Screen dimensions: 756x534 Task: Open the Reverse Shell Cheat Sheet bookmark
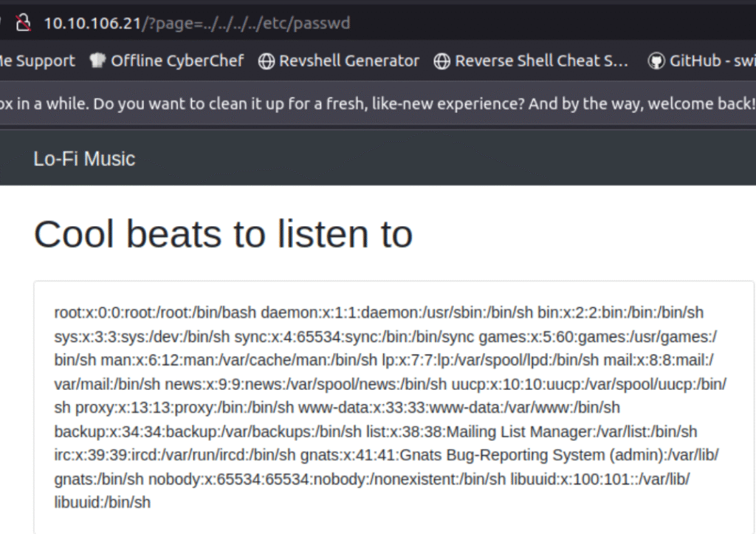pos(541,61)
